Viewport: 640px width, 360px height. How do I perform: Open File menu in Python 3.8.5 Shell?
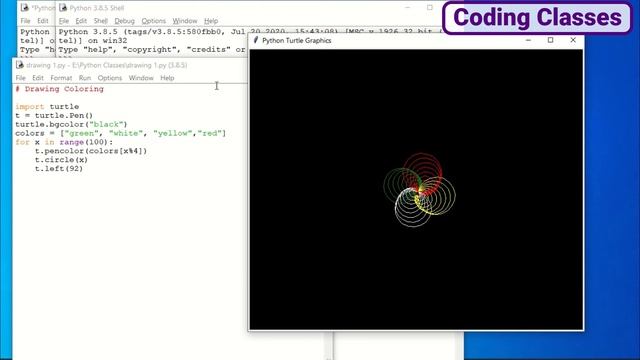click(x=64, y=21)
